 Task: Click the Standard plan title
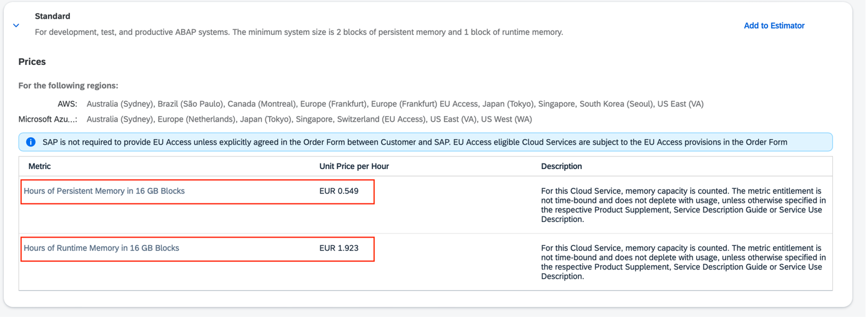[x=52, y=16]
